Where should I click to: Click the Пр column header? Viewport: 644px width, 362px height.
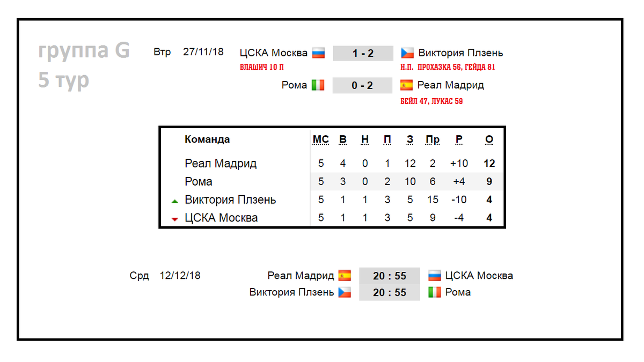(433, 140)
